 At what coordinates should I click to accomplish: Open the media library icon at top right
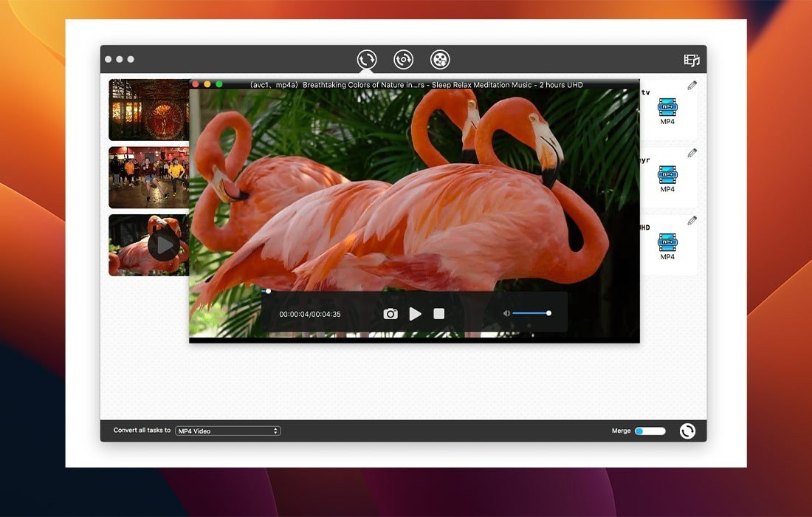pos(691,61)
